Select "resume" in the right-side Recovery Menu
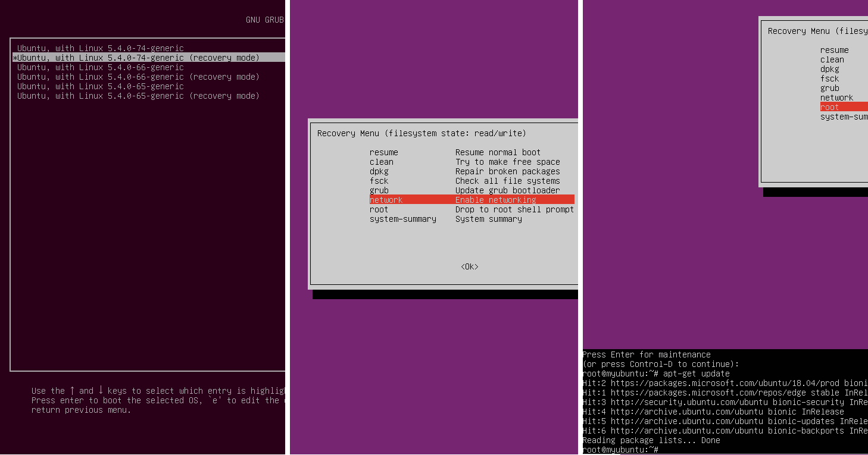Screen dimensions: 868x455 (x=835, y=49)
